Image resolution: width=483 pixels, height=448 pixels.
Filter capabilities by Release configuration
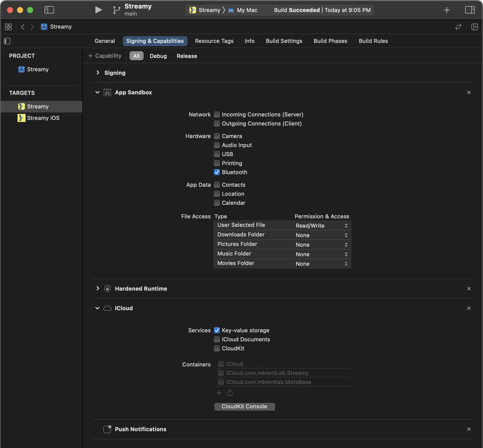187,56
